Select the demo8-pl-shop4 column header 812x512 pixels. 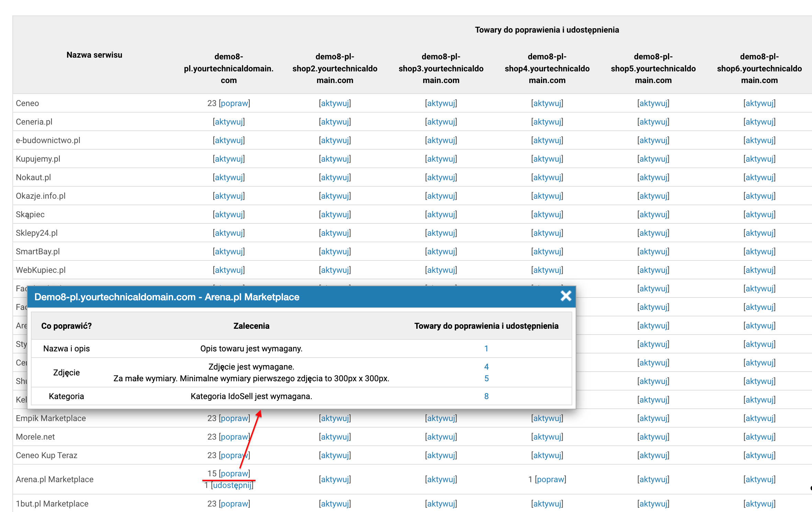(547, 68)
